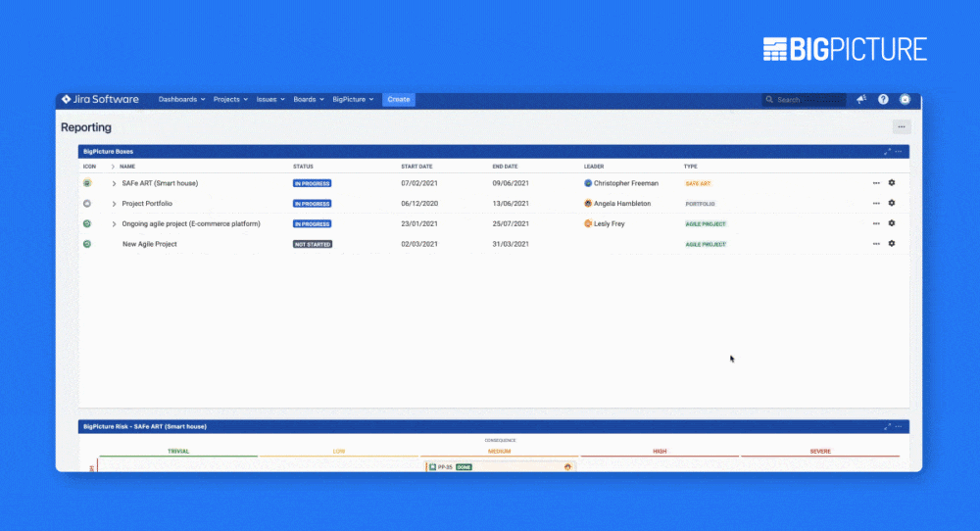This screenshot has width=980, height=531.
Task: Click Lesly Frey's avatar
Action: (587, 223)
